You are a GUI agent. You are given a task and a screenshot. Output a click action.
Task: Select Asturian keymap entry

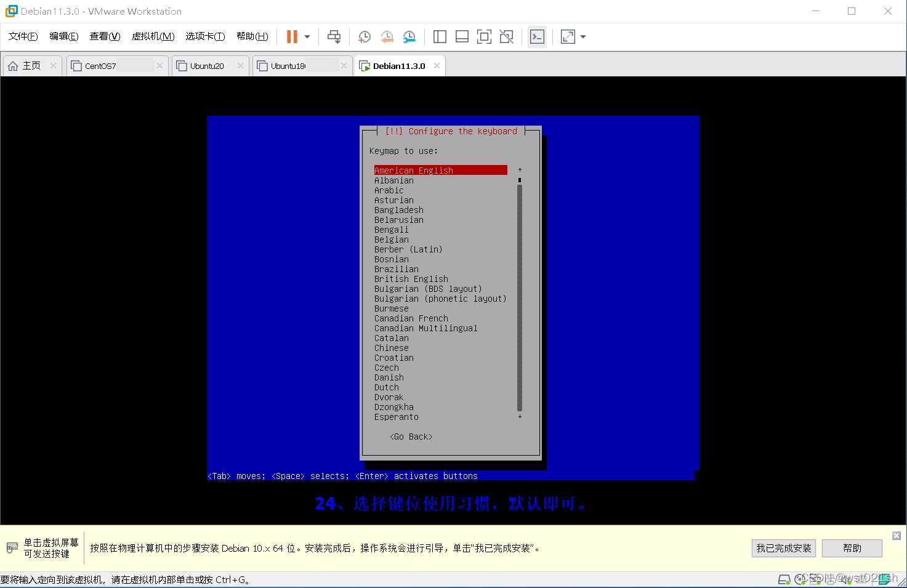(x=394, y=200)
